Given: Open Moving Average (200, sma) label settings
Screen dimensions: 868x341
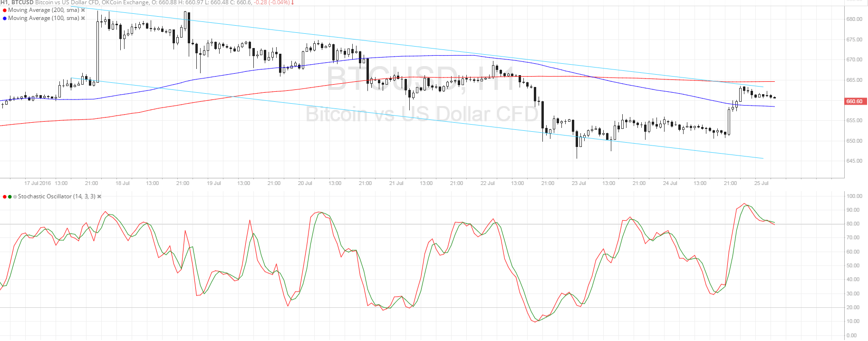Looking at the screenshot, I should (x=43, y=10).
